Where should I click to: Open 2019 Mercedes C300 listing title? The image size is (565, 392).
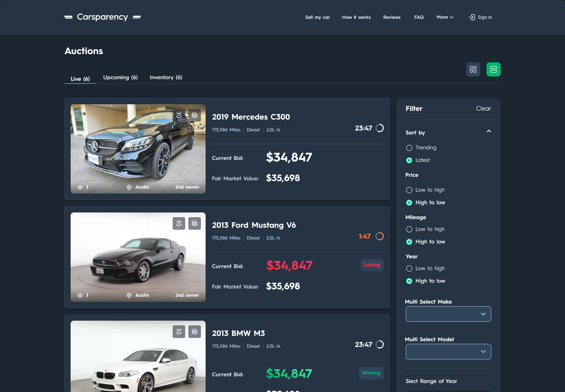[x=251, y=117]
